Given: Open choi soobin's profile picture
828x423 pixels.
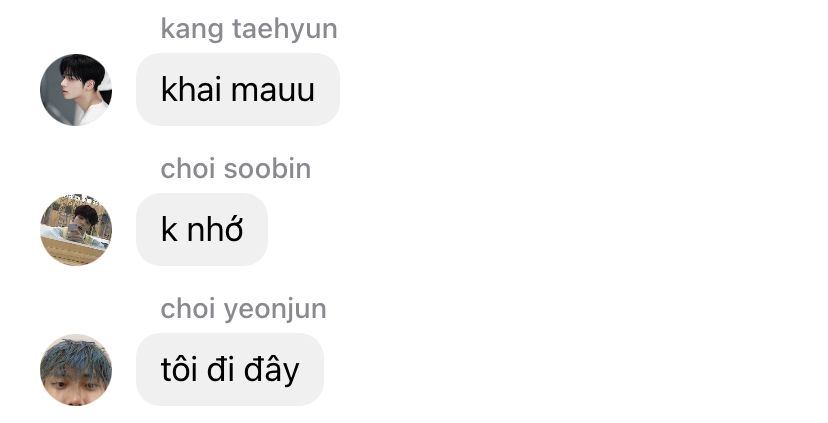Looking at the screenshot, I should click(x=76, y=230).
